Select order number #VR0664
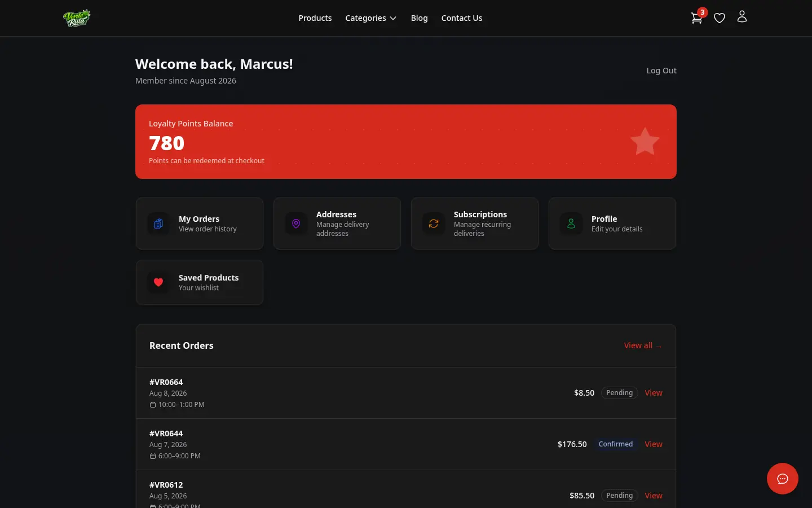The height and width of the screenshot is (508, 812). [x=166, y=382]
